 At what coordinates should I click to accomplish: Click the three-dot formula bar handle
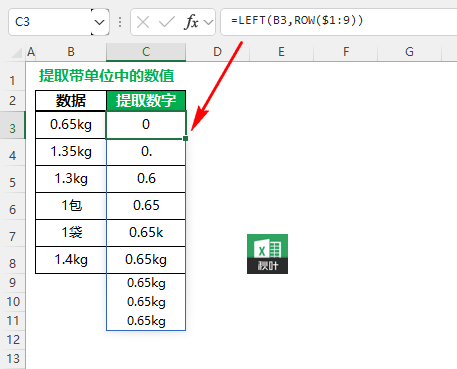[x=120, y=22]
